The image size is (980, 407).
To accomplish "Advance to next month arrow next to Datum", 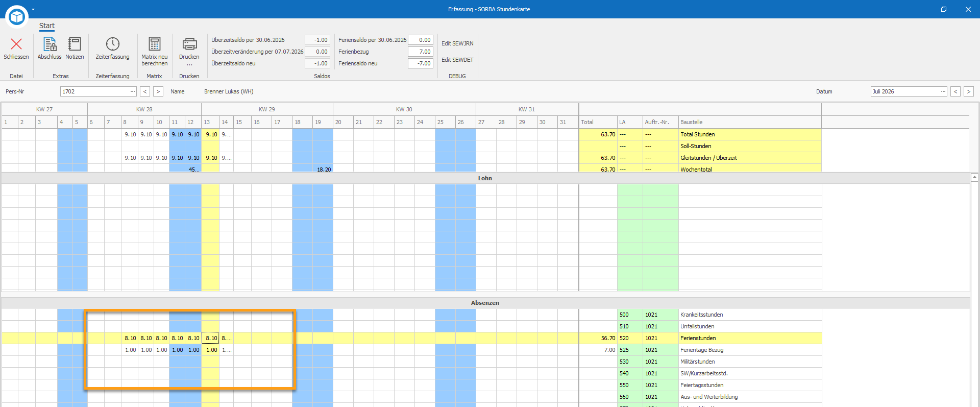I will (x=969, y=91).
